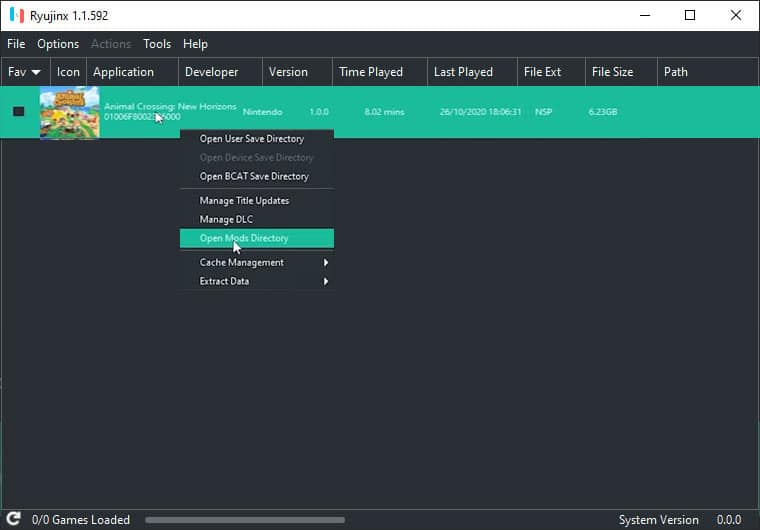Click the refresh icon in status bar
The height and width of the screenshot is (530, 760).
tap(15, 519)
